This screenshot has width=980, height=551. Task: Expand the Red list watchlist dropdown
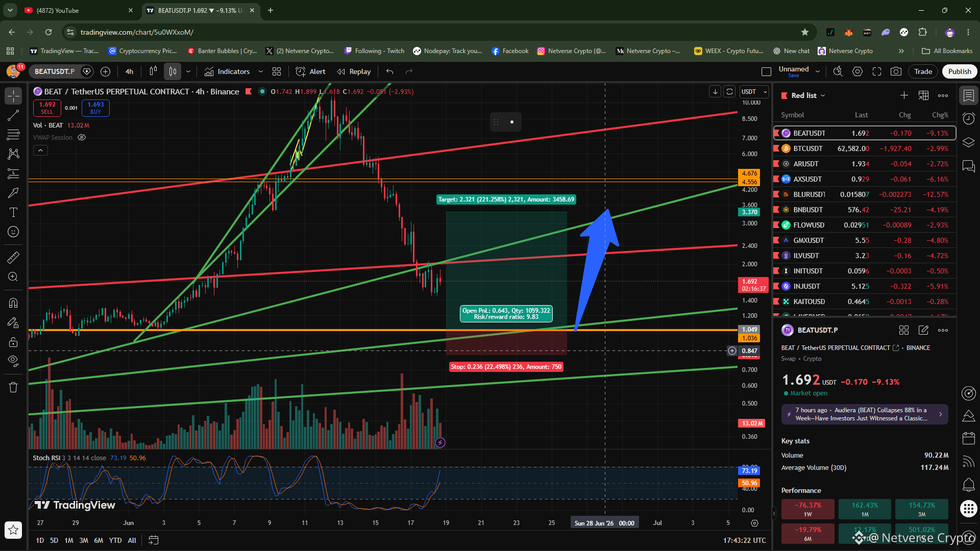pyautogui.click(x=808, y=95)
